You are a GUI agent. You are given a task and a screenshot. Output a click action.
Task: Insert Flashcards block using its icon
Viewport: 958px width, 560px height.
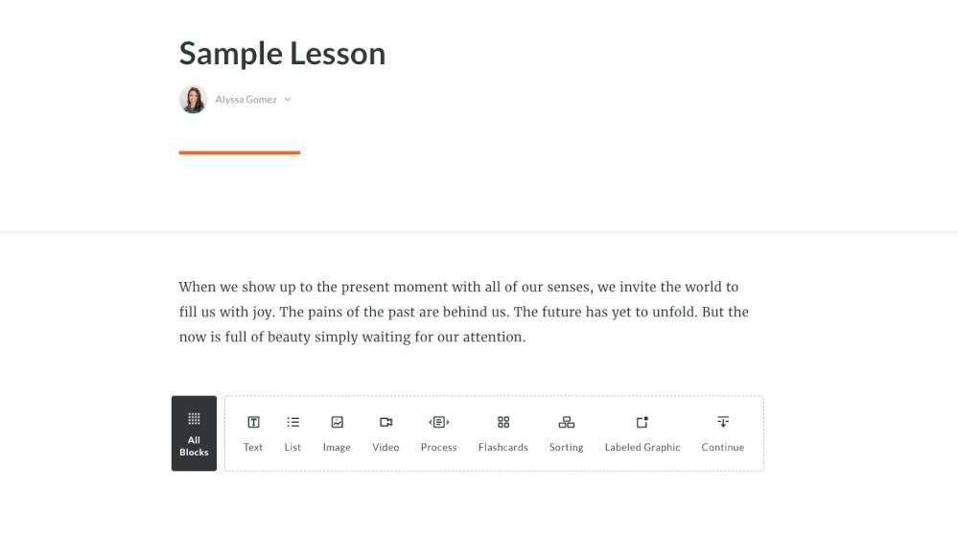click(502, 422)
